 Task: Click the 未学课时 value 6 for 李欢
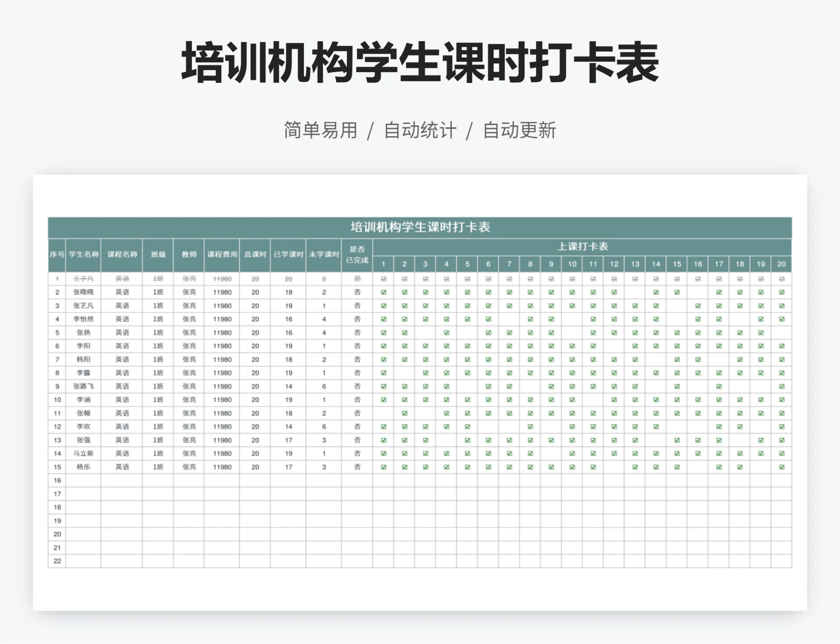point(324,426)
